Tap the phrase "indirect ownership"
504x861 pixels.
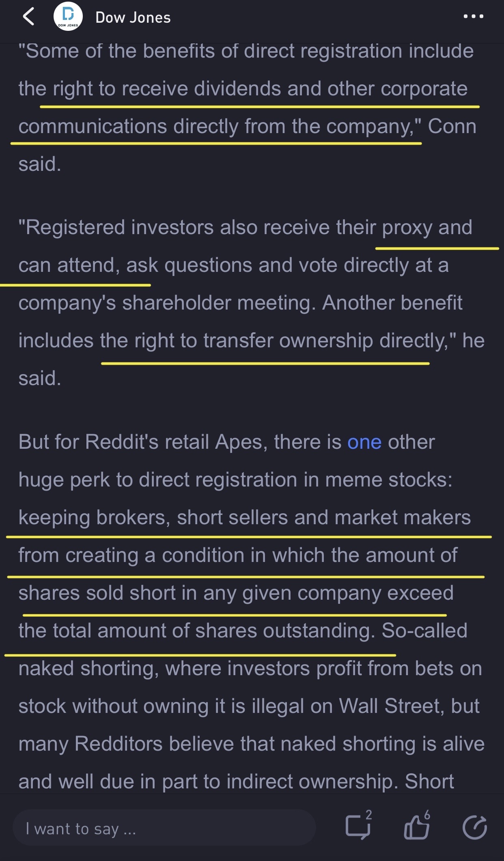(x=312, y=782)
